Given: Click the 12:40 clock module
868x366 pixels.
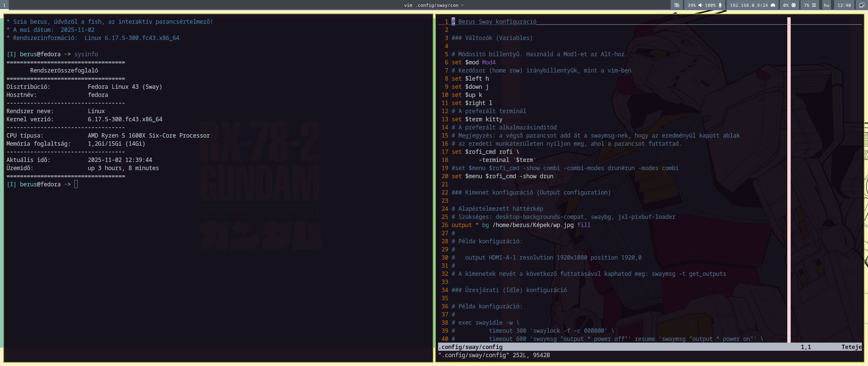Looking at the screenshot, I should 844,5.
